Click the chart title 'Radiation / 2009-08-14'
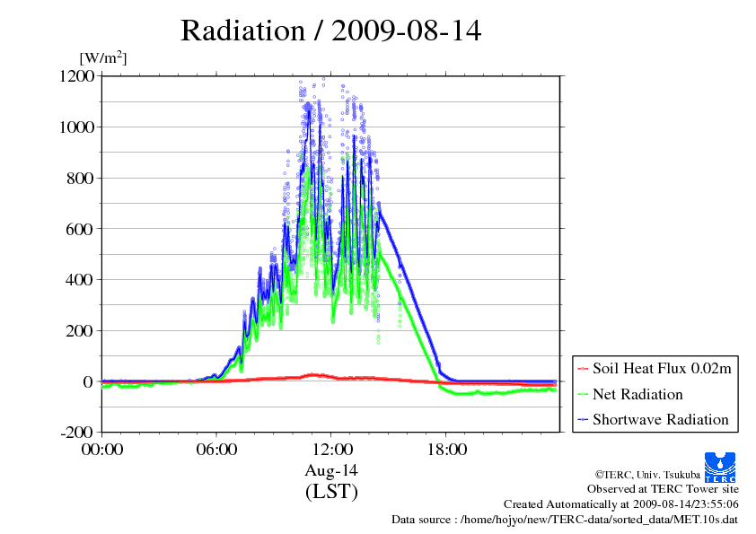756x534 pixels. pyautogui.click(x=330, y=31)
